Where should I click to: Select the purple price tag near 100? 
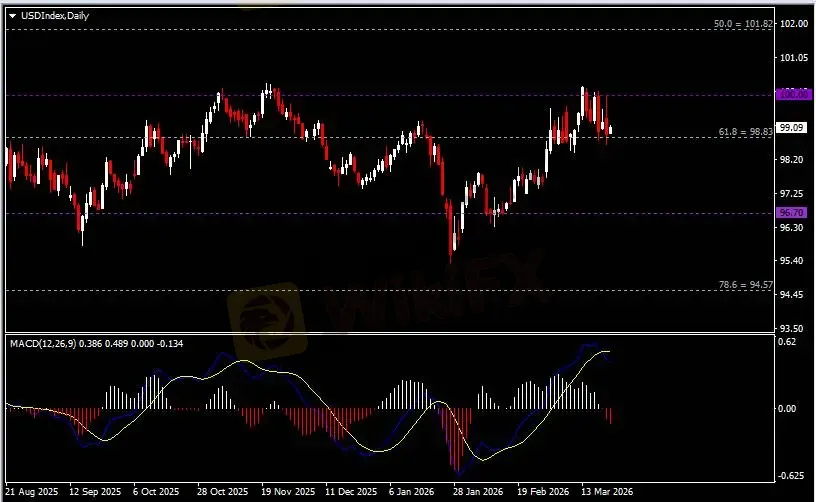click(791, 94)
